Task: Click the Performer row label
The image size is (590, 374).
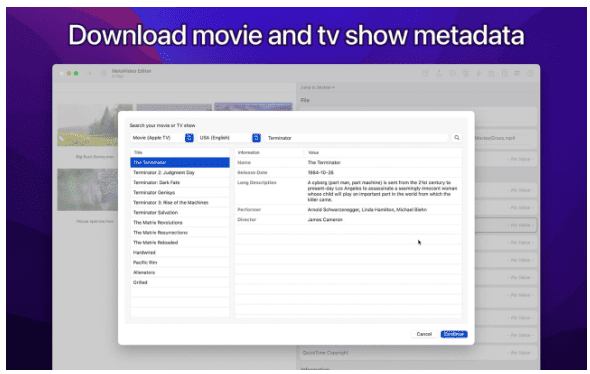Action: point(249,210)
